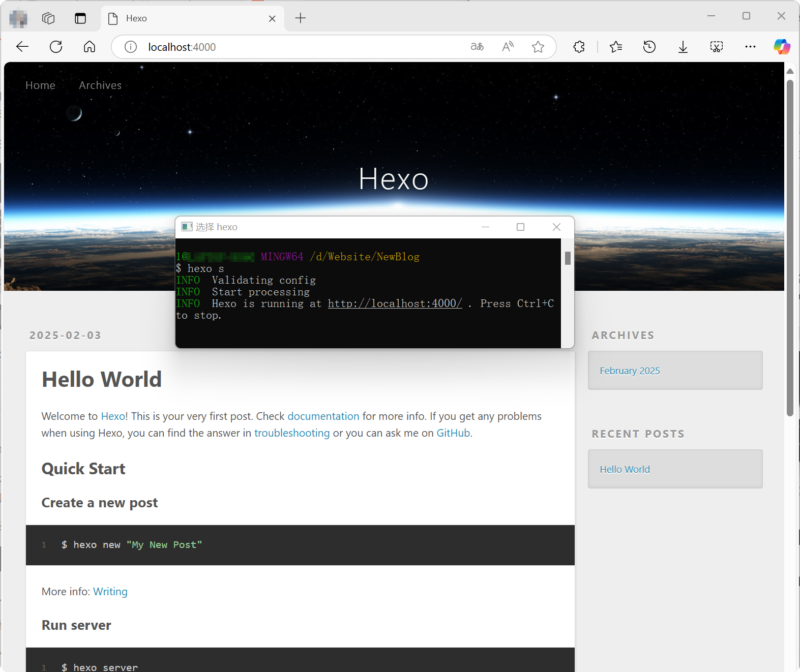The width and height of the screenshot is (800, 672).
Task: Open the translate page icon
Action: [477, 47]
